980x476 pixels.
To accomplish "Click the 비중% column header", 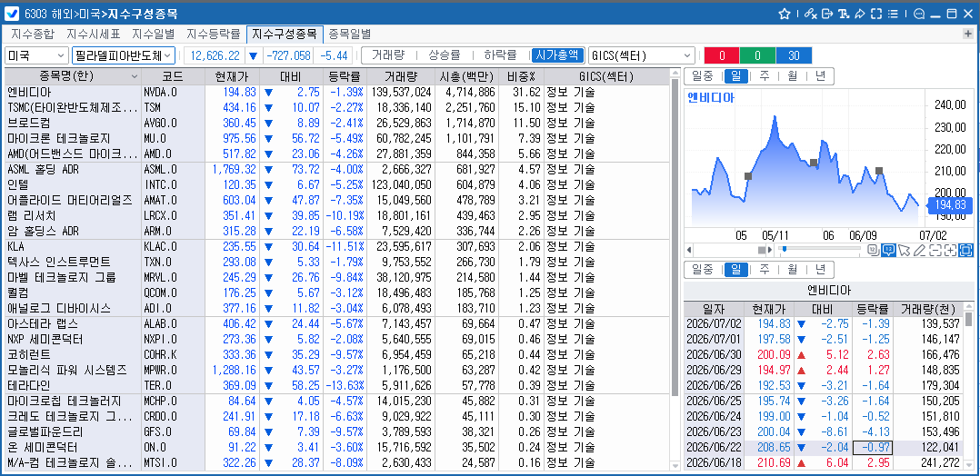I will [x=521, y=77].
